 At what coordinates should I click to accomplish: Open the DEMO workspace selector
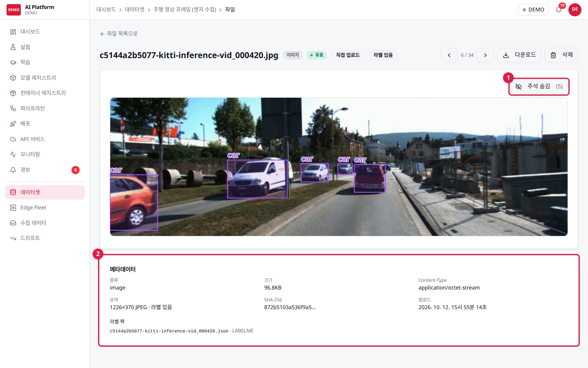[x=533, y=10]
